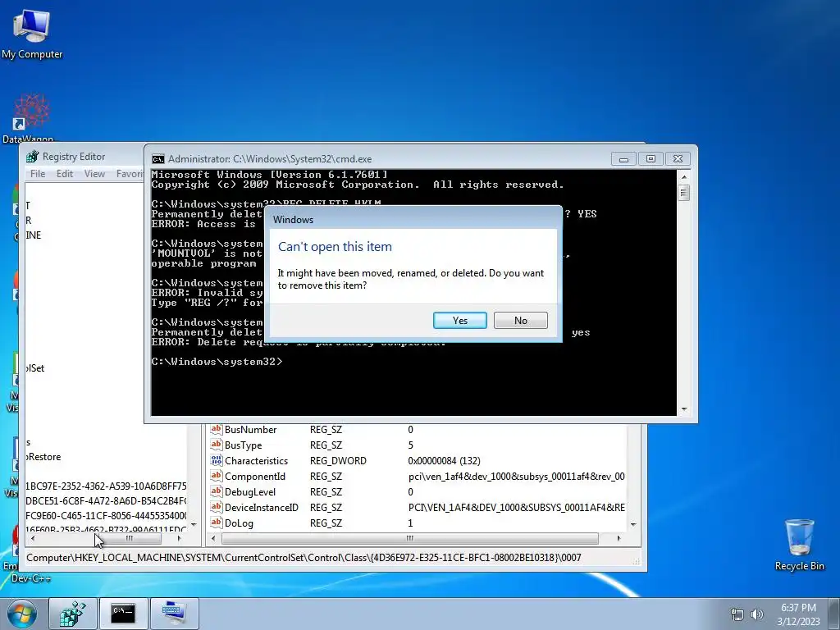840x630 pixels.
Task: Open the Registry Editor View menu
Action: coord(94,174)
